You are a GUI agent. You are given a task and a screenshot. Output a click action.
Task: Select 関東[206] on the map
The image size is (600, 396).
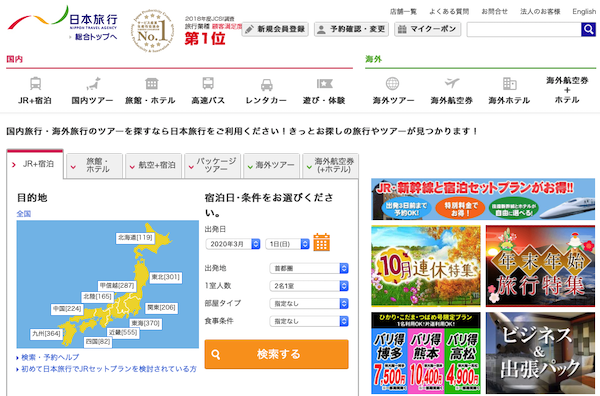[161, 308]
